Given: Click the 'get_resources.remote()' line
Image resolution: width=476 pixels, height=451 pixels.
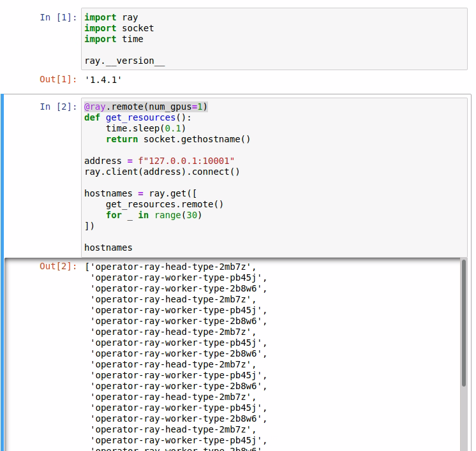Looking at the screenshot, I should [165, 205].
